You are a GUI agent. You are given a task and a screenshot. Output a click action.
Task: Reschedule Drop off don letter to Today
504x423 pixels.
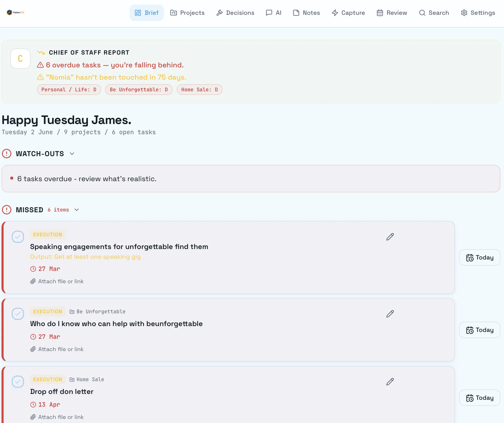click(x=480, y=398)
